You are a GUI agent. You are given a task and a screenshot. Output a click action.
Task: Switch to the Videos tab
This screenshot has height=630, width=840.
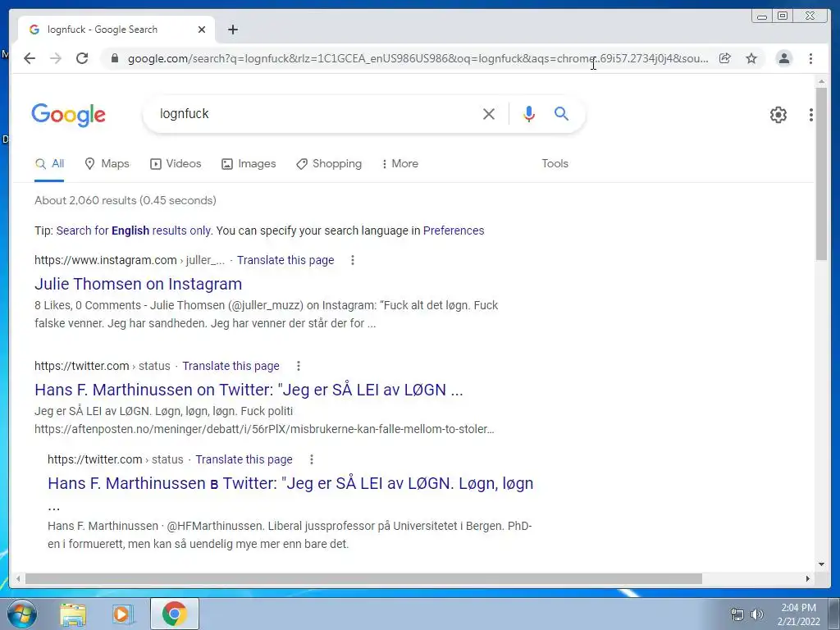pos(176,164)
